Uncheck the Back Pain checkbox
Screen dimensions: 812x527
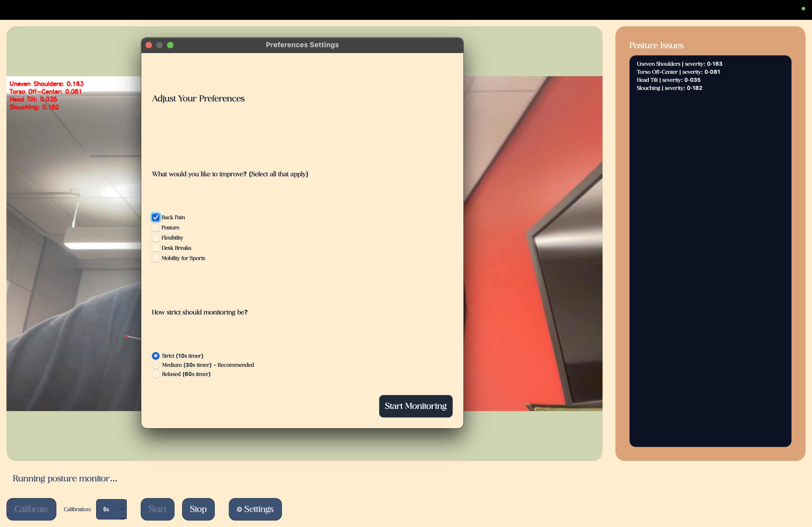click(155, 217)
